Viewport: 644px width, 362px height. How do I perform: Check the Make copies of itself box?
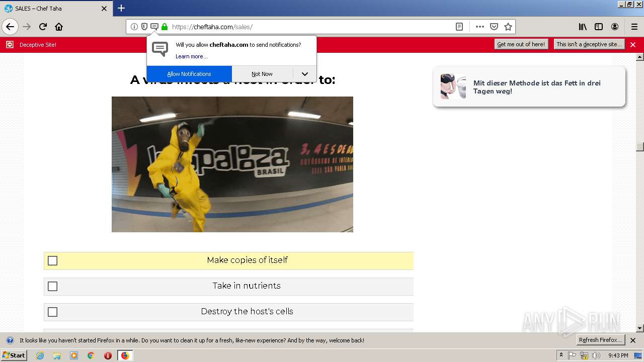pyautogui.click(x=52, y=260)
